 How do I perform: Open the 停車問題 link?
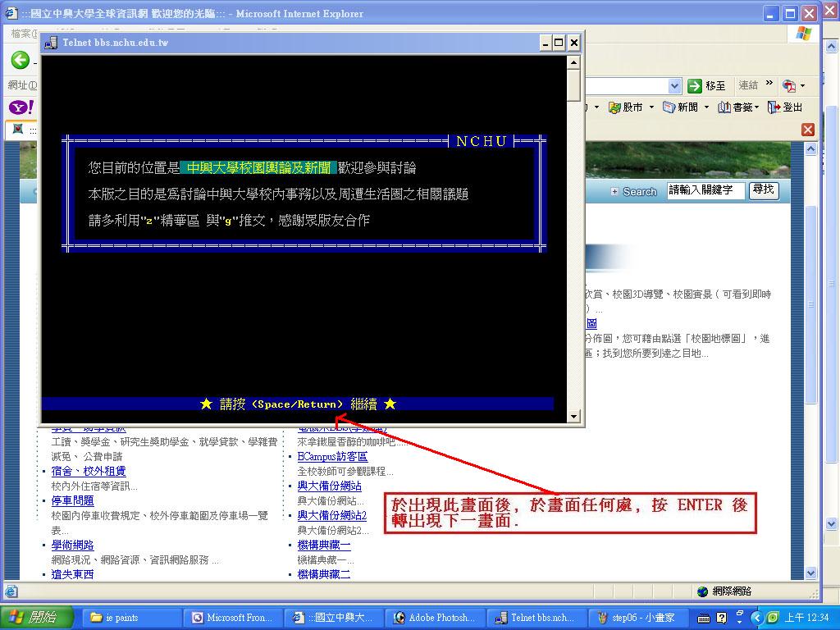point(72,500)
